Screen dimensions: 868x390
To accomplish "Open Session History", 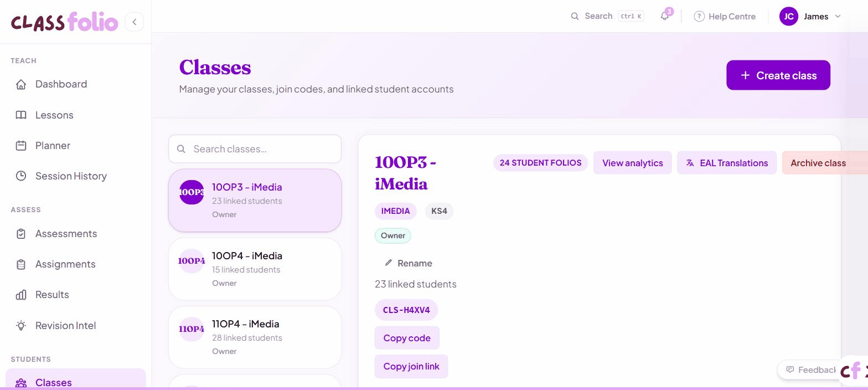I will [75, 176].
